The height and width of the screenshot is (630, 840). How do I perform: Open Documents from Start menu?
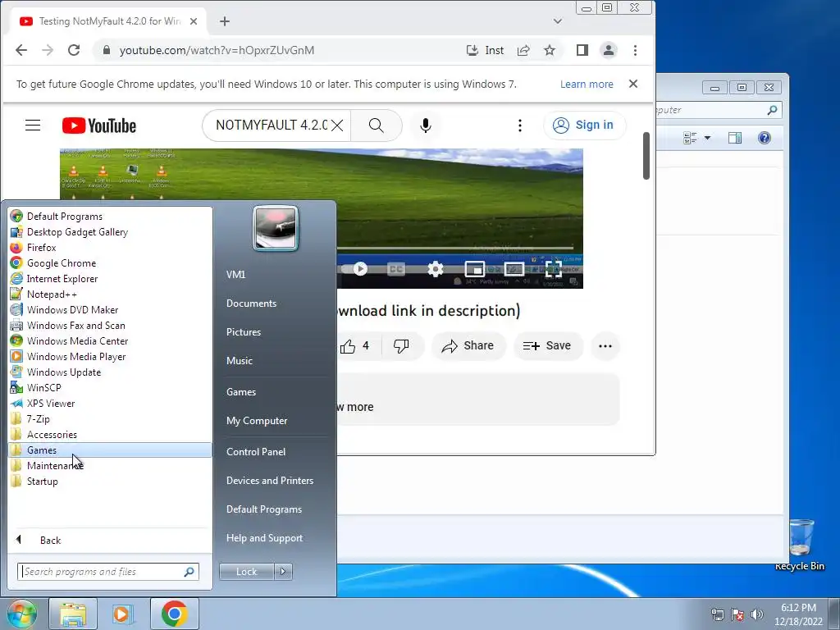251,304
